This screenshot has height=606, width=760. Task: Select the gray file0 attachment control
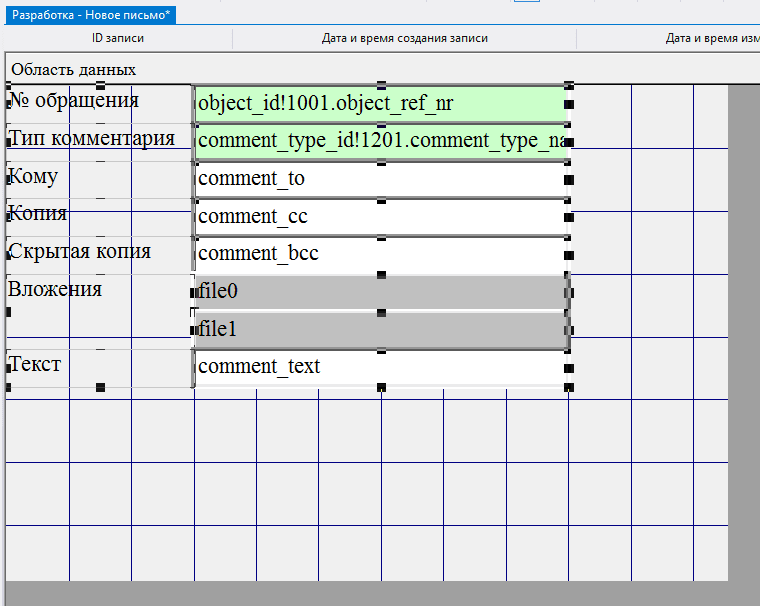[380, 292]
